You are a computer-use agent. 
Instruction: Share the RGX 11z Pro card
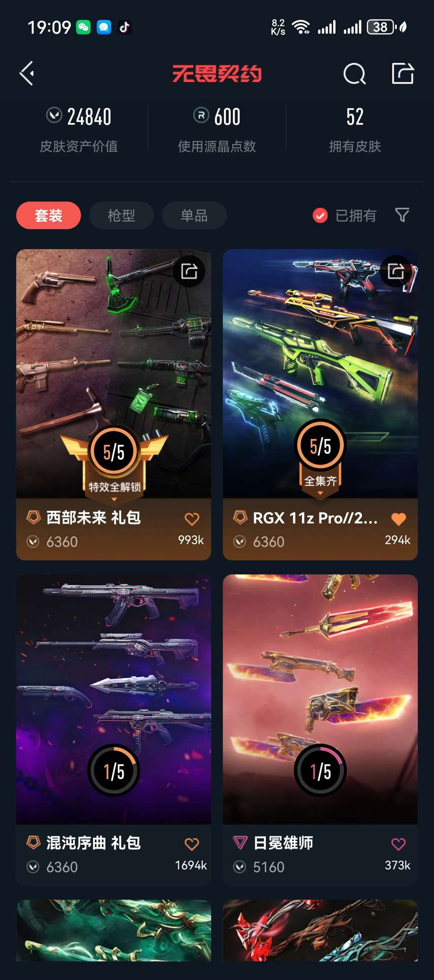(396, 271)
